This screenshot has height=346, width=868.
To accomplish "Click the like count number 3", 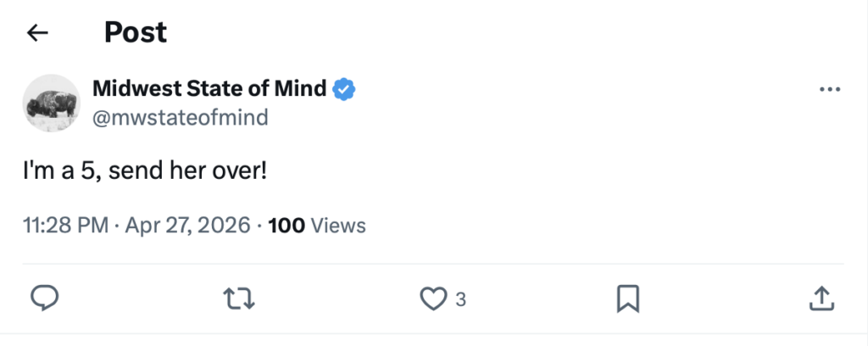I will click(460, 299).
